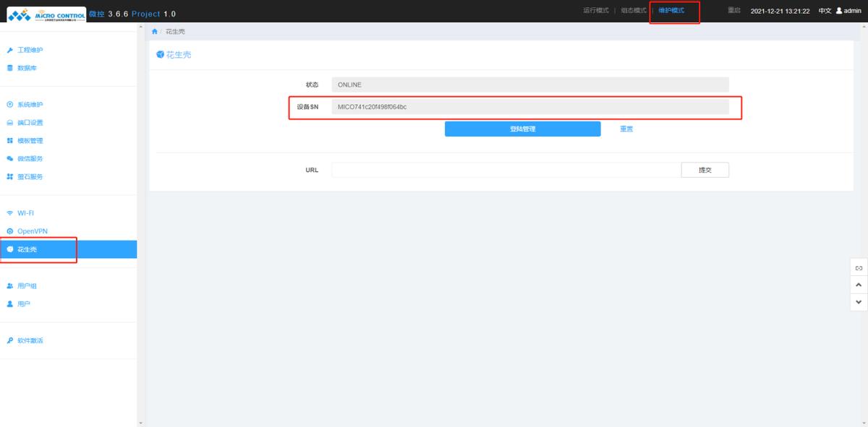Click 花生壳 text in the breadcrumb
This screenshot has width=868, height=427.
pos(175,33)
